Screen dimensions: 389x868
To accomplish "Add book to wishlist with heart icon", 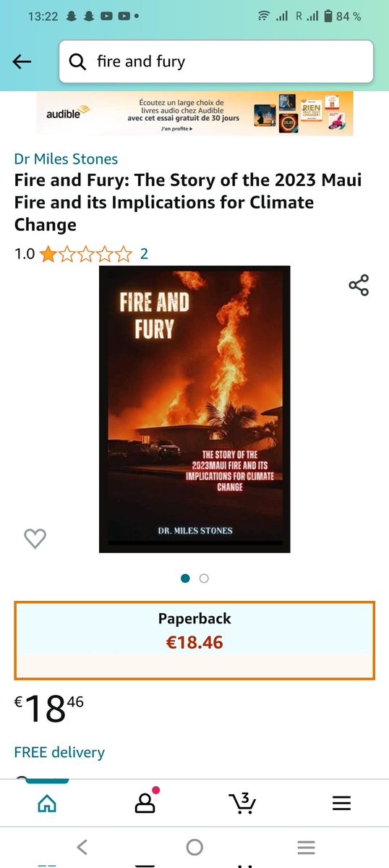I will [35, 538].
